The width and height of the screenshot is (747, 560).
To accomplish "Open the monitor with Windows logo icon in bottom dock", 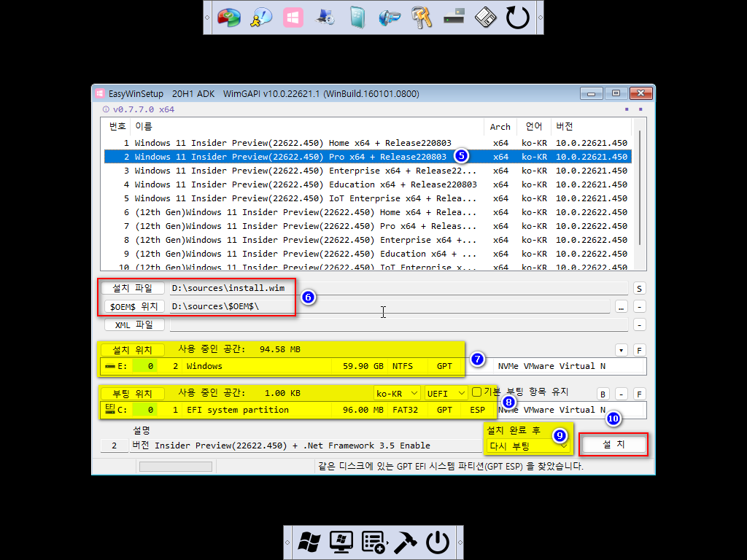I will [x=341, y=542].
